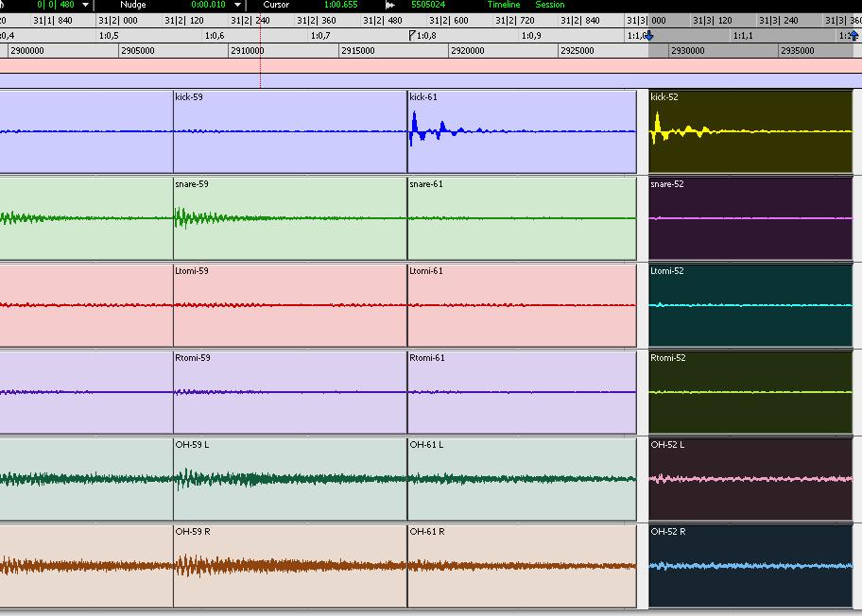Click the timeline selection start down-arrow marker
The image size is (862, 616).
(649, 36)
